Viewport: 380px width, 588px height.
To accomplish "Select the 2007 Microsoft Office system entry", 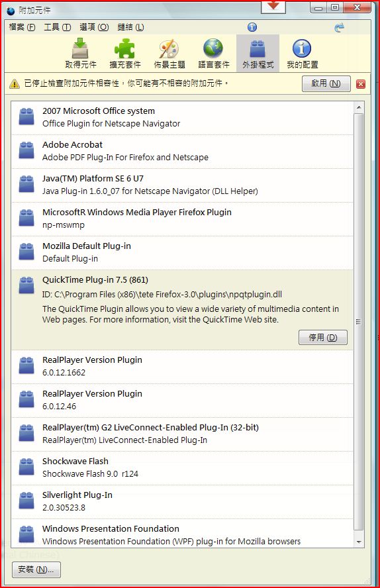I will click(x=183, y=118).
